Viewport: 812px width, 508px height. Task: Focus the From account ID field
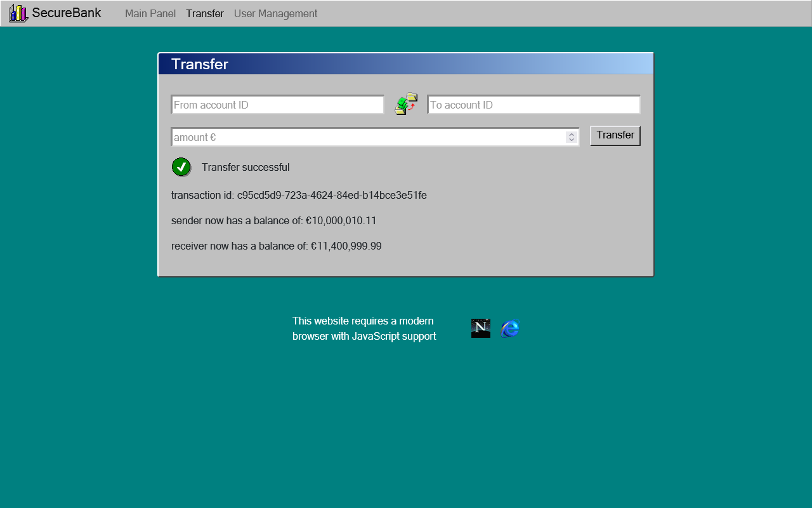[x=278, y=105]
